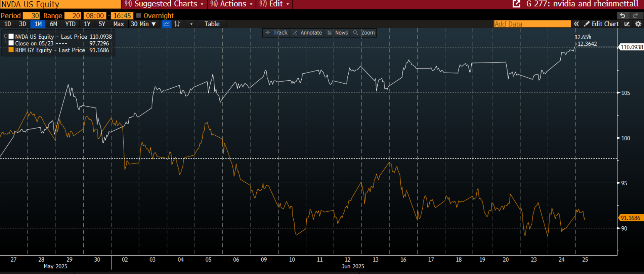Expand the Suggested Charts menu

click(x=164, y=4)
